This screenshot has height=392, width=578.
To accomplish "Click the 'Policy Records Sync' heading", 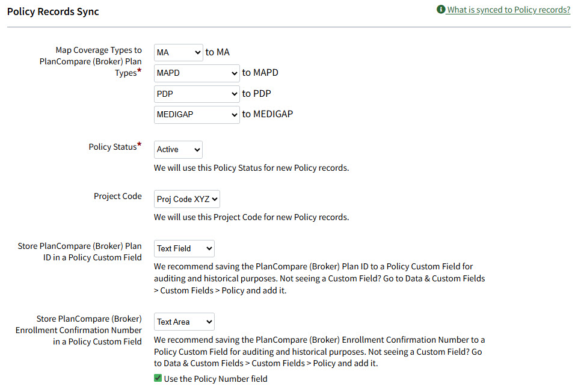I will point(53,11).
